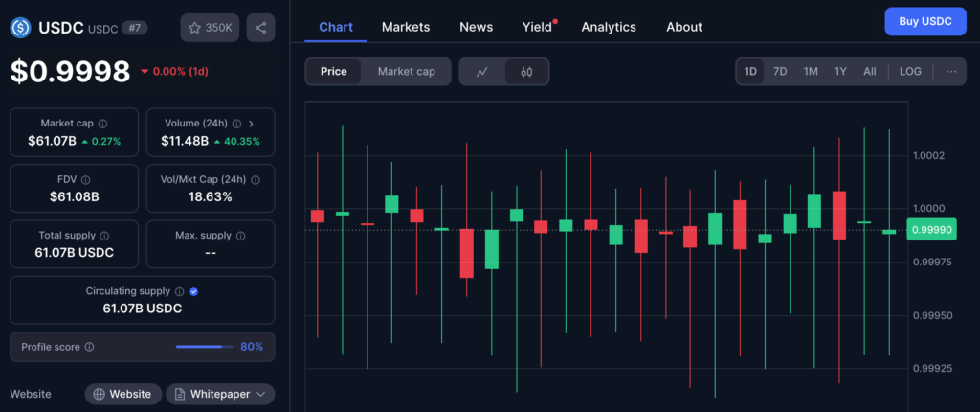The width and height of the screenshot is (980, 412).
Task: Click the USDC coin logo
Action: coord(21,28)
